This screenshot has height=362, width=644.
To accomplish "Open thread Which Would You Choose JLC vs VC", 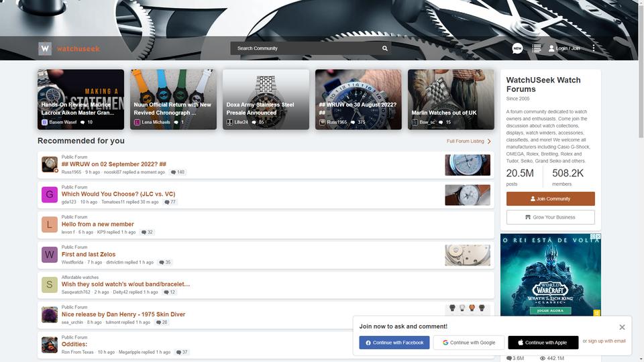I will (118, 194).
